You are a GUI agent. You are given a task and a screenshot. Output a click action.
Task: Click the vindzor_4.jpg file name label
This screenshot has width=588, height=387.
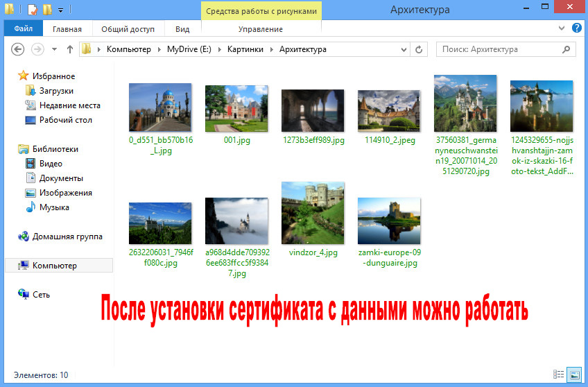(313, 252)
